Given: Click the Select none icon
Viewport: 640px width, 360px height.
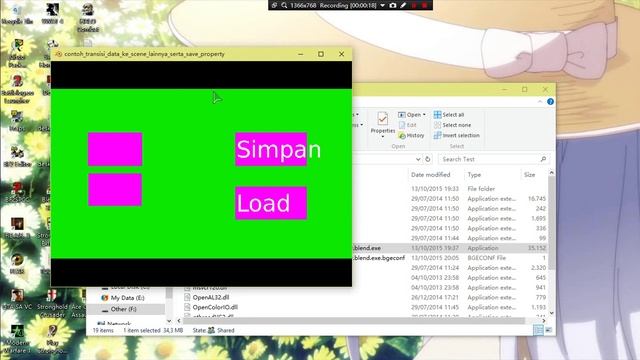Looking at the screenshot, I should (x=437, y=125).
